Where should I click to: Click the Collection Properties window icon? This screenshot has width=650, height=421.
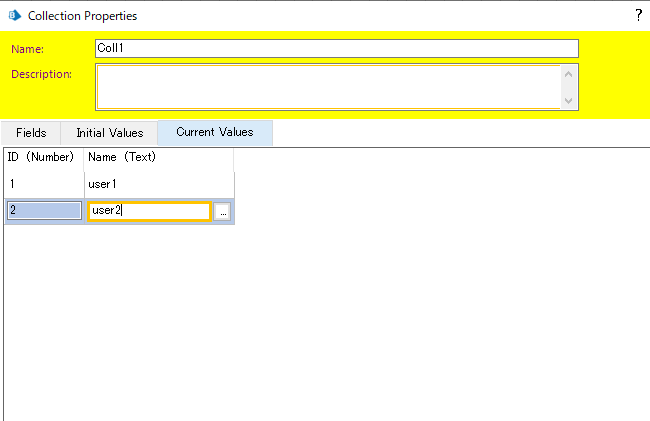pos(15,16)
